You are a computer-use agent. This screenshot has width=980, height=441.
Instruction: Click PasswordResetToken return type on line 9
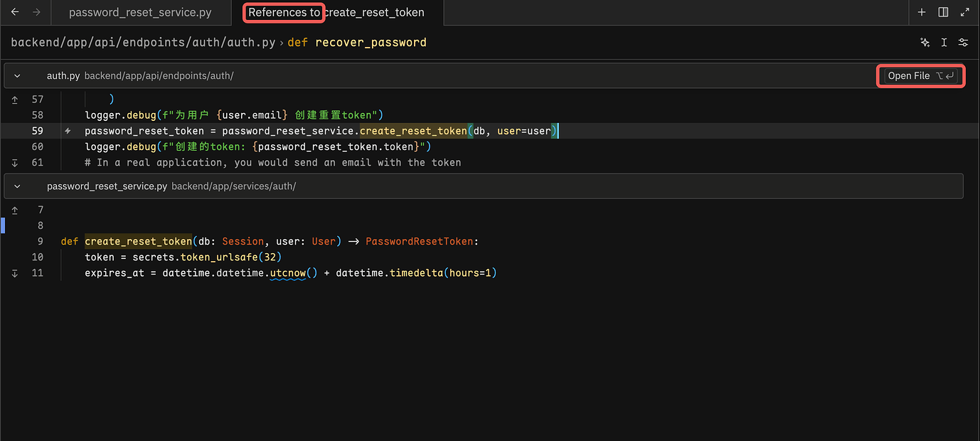pyautogui.click(x=420, y=241)
